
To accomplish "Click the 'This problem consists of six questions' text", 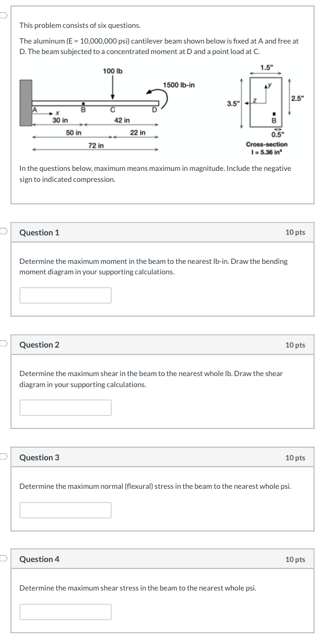I will coord(80,26).
